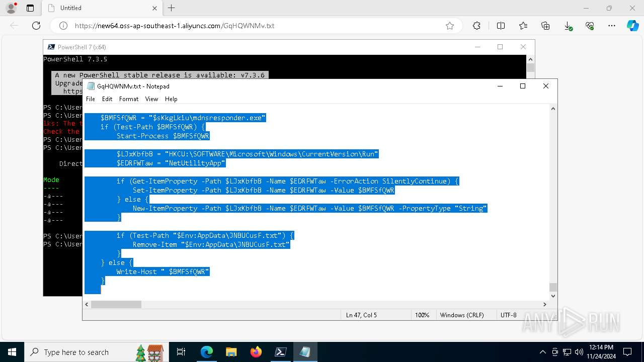Open the Extensions puzzle icon
This screenshot has height=362, width=644.
(476, 26)
